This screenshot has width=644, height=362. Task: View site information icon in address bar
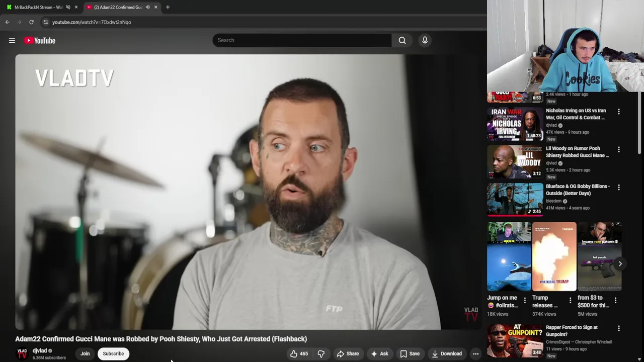45,22
